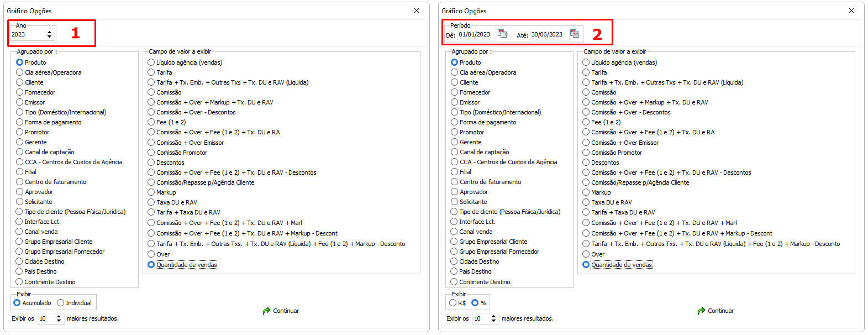Choose Descontos value field in right dialog
The width and height of the screenshot is (868, 335).
pyautogui.click(x=601, y=163)
